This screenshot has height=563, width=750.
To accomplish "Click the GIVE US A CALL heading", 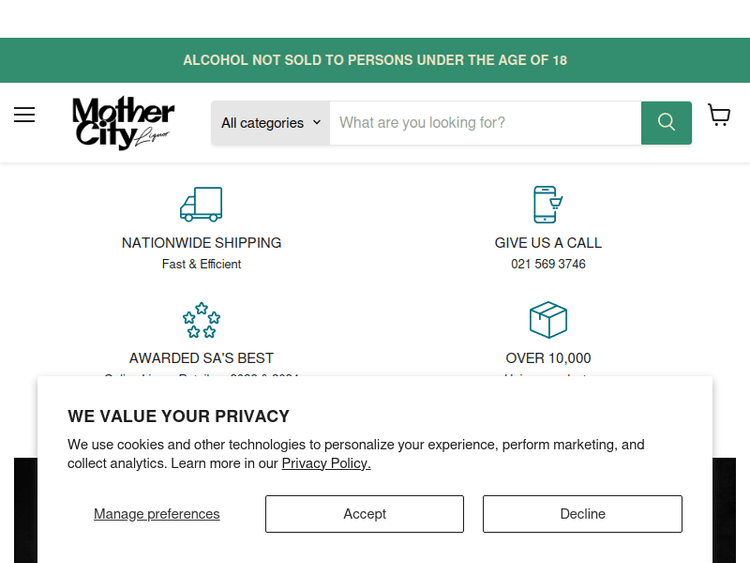I will pyautogui.click(x=548, y=243).
